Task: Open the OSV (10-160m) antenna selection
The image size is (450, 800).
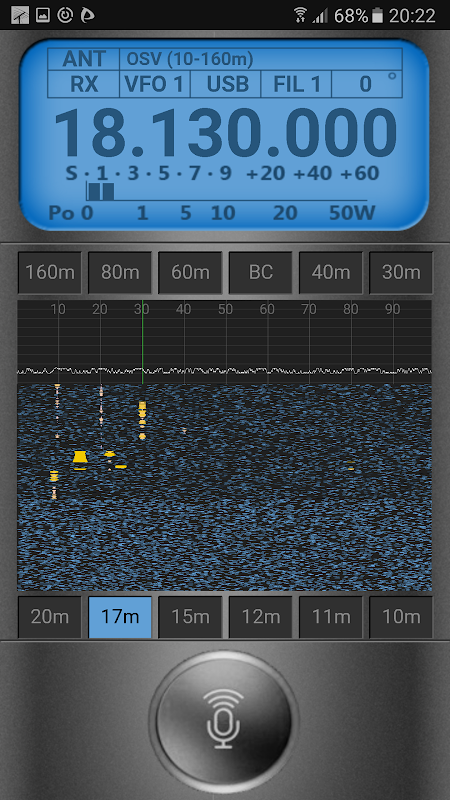Action: (261, 59)
